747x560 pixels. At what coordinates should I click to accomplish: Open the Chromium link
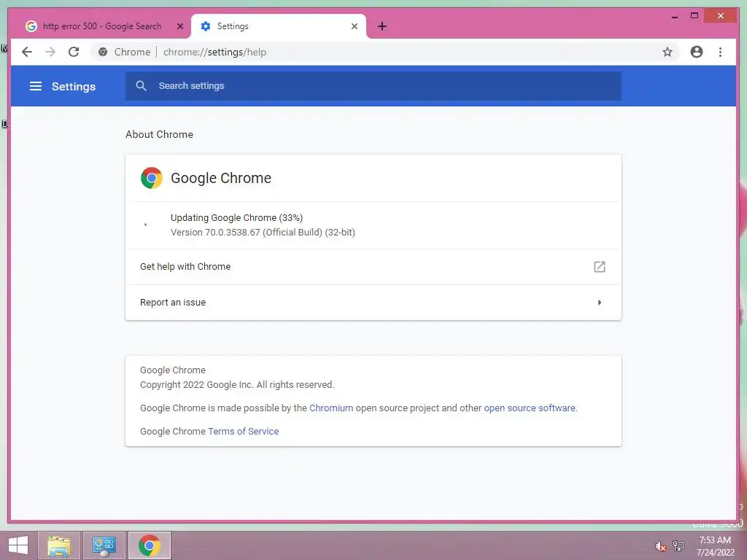pyautogui.click(x=331, y=408)
